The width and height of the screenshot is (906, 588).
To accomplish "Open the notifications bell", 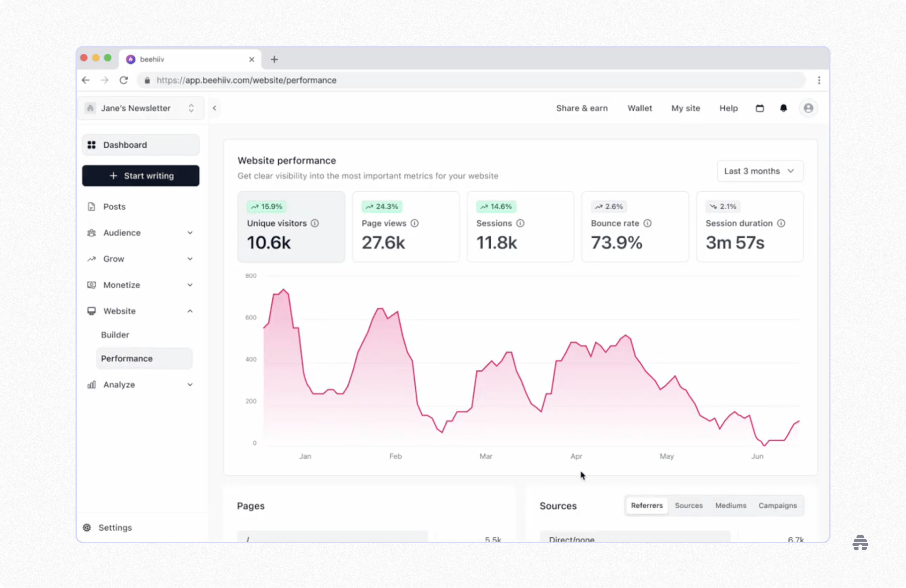I will click(x=783, y=108).
